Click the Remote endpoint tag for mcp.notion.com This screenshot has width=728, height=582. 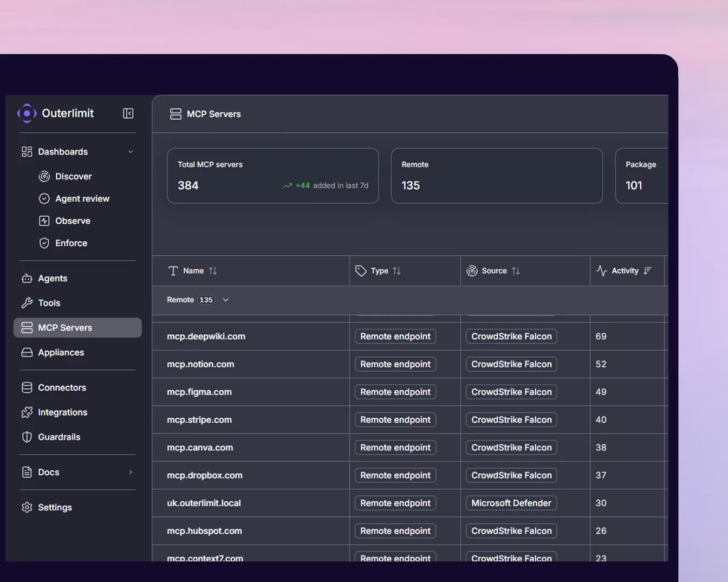395,364
